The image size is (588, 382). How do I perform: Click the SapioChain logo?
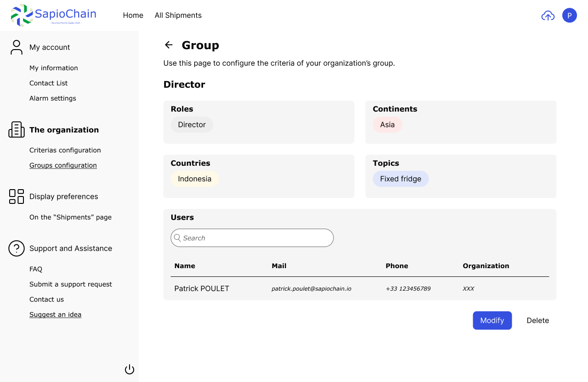tap(53, 15)
